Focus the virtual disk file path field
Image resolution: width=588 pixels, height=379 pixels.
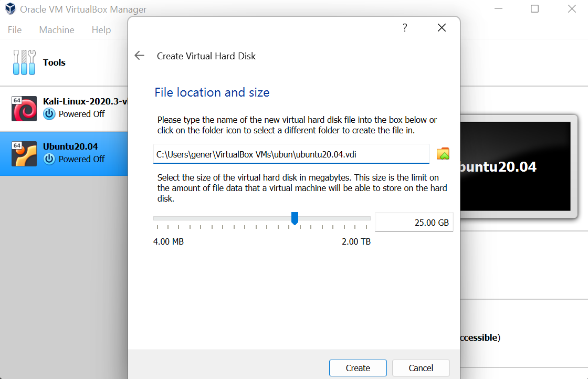291,154
